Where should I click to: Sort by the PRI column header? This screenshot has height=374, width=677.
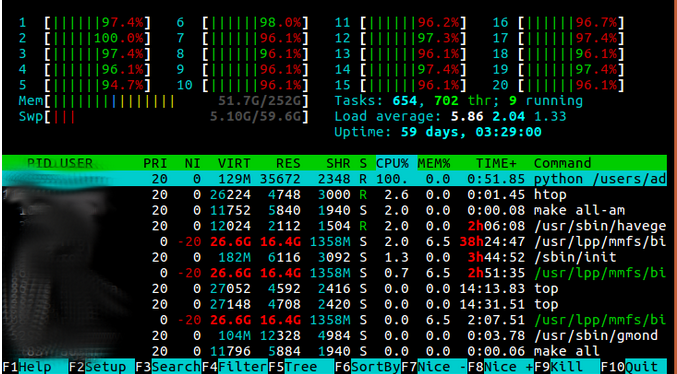[x=155, y=163]
